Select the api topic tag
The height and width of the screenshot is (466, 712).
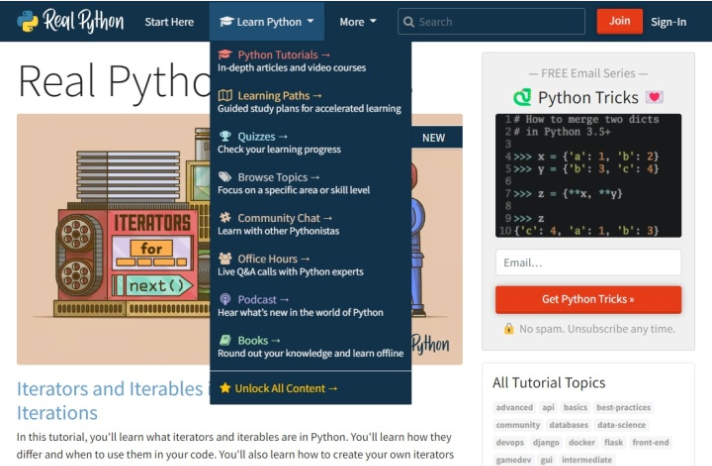click(x=548, y=407)
